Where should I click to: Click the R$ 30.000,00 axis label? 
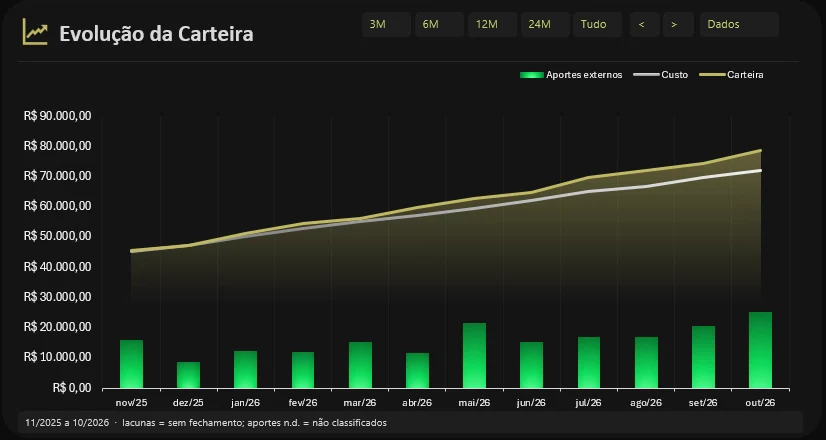point(57,297)
